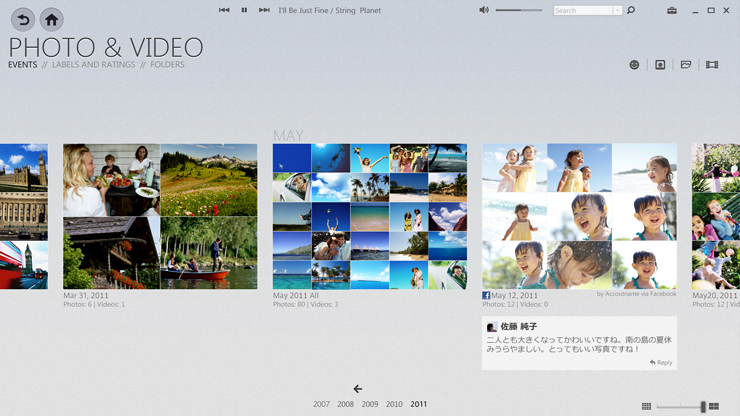Click the back arrow button
The width and height of the screenshot is (740, 416).
[22, 19]
